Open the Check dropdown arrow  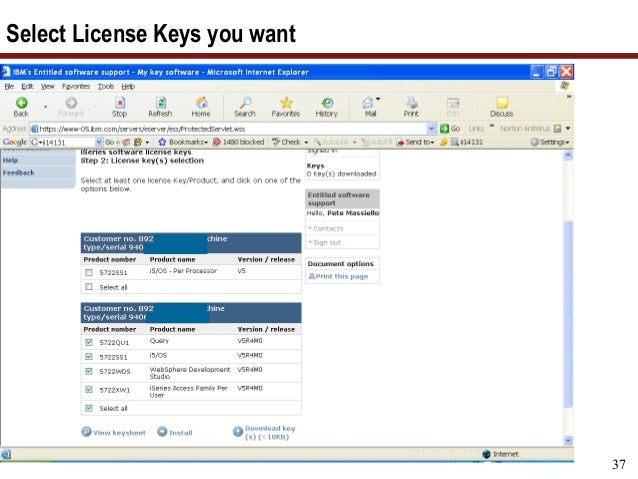pyautogui.click(x=306, y=142)
